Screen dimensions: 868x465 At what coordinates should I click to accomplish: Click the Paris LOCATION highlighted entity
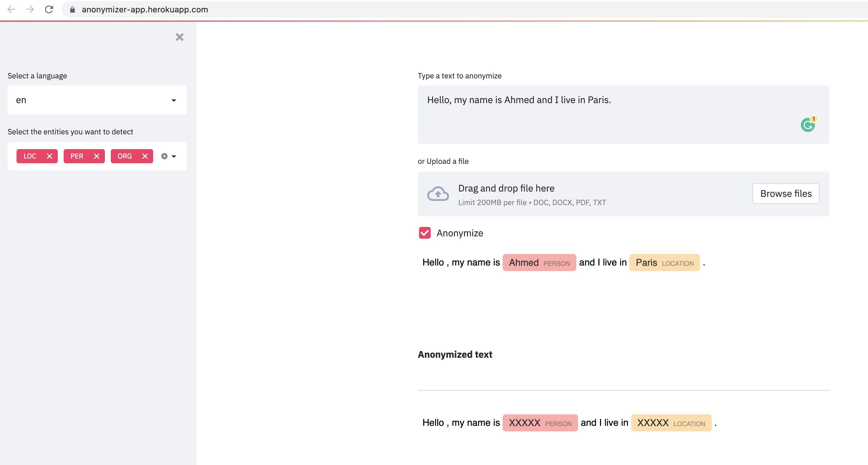(x=664, y=263)
